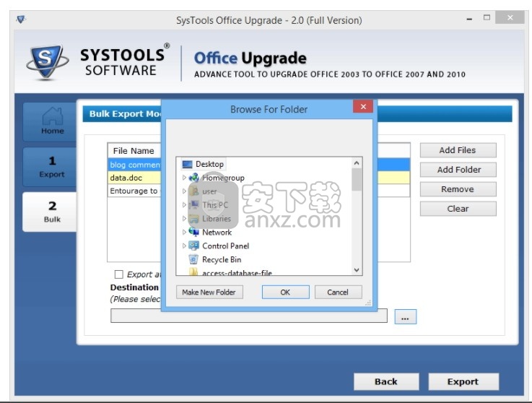The height and width of the screenshot is (403, 532).
Task: Click the Add Files button
Action: tap(458, 150)
